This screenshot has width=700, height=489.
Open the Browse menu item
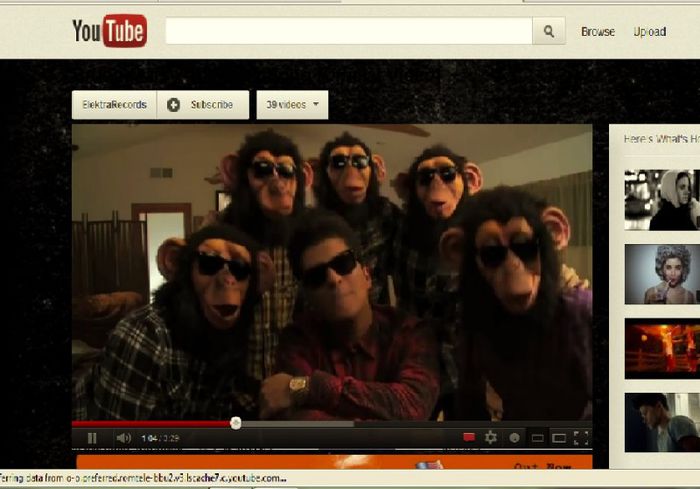coord(598,32)
